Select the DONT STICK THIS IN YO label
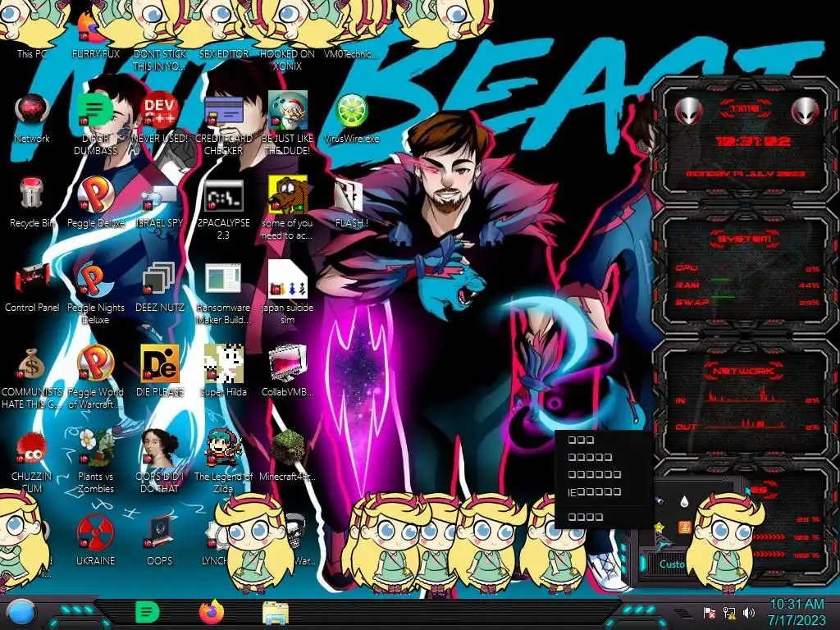Viewport: 840px width, 630px height. 160,60
